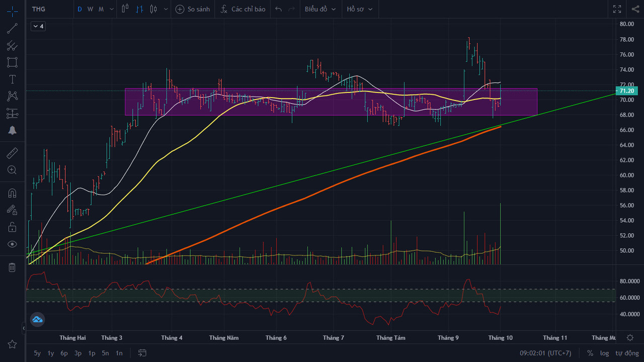
Task: Set the range to 6p
Action: click(64, 353)
